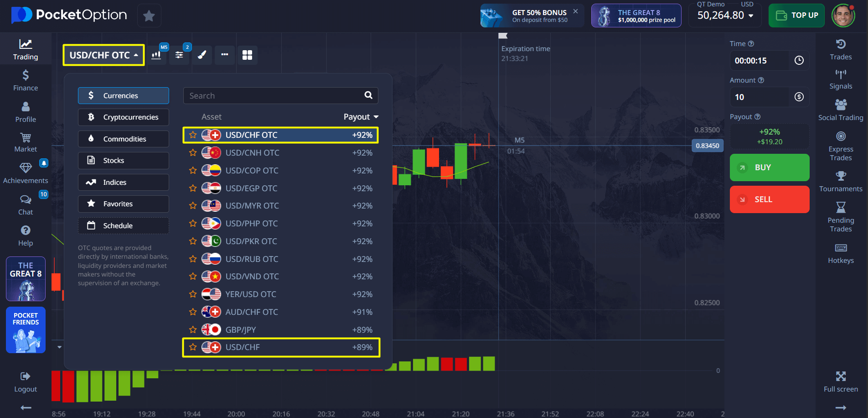
Task: Open the Tournaments trophy icon
Action: 840,181
